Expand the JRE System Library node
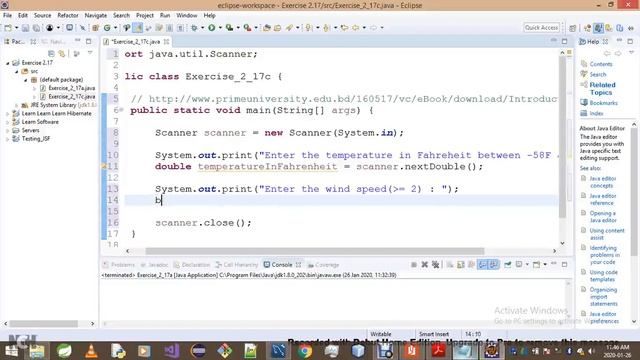Image resolution: width=640 pixels, height=360 pixels. pyautogui.click(x=17, y=105)
